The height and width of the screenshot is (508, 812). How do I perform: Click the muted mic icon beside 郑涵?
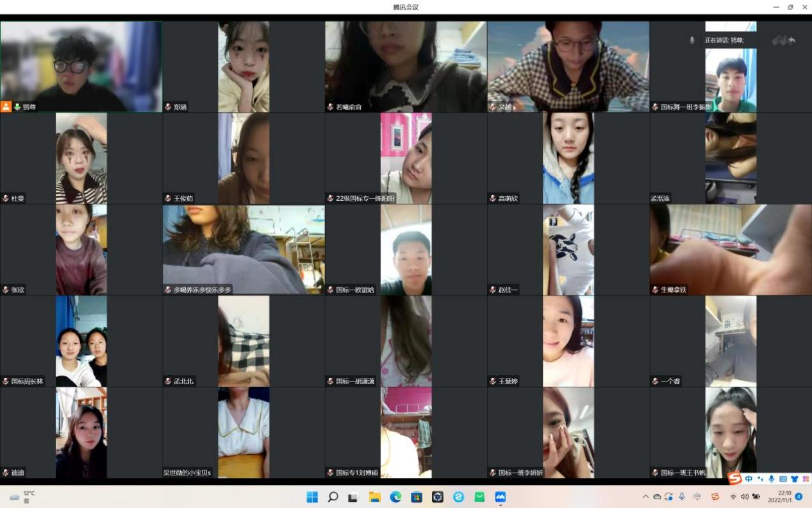[x=168, y=107]
